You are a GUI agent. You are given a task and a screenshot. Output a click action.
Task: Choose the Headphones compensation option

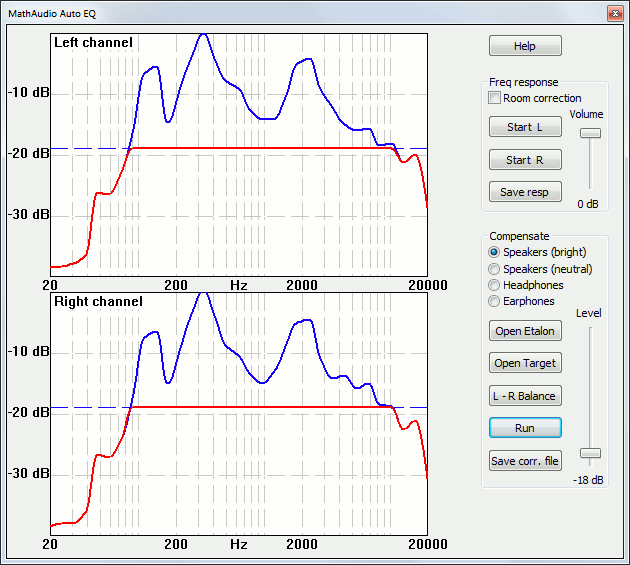point(494,285)
